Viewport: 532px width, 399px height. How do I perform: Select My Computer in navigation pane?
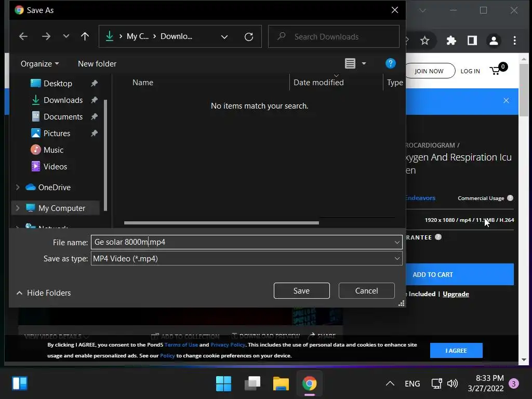point(61,208)
